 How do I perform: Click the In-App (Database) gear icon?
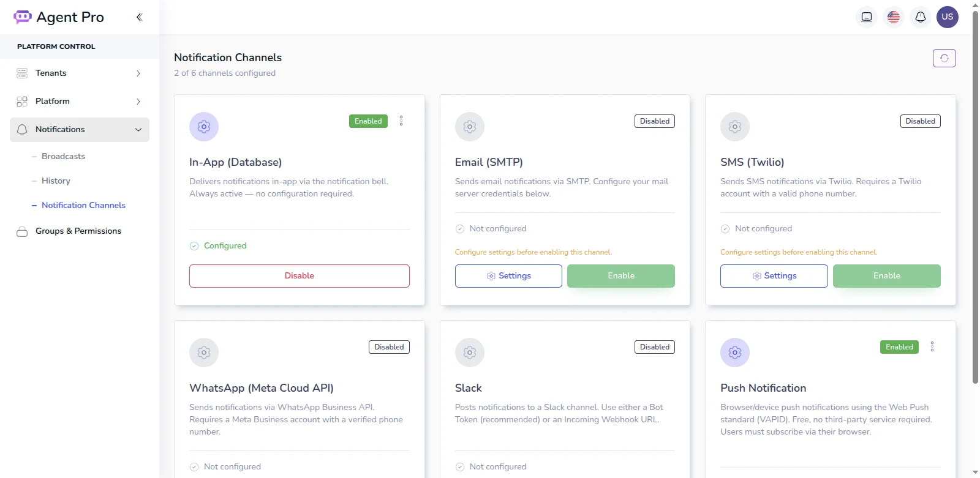pos(204,127)
